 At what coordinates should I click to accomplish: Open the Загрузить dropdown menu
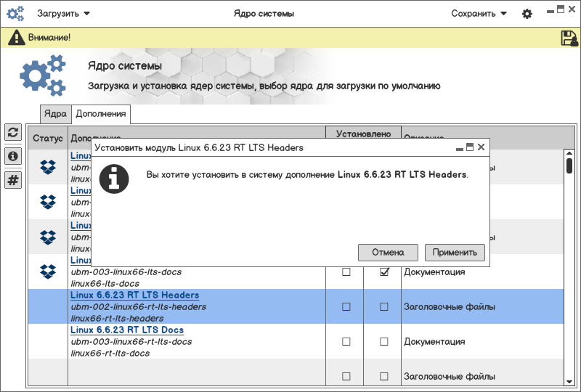point(63,14)
